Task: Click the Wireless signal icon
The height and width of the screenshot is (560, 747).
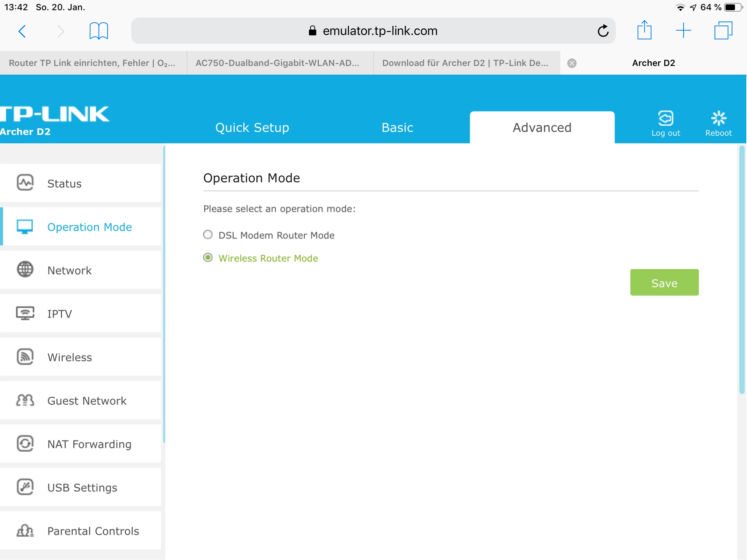Action: (x=25, y=357)
